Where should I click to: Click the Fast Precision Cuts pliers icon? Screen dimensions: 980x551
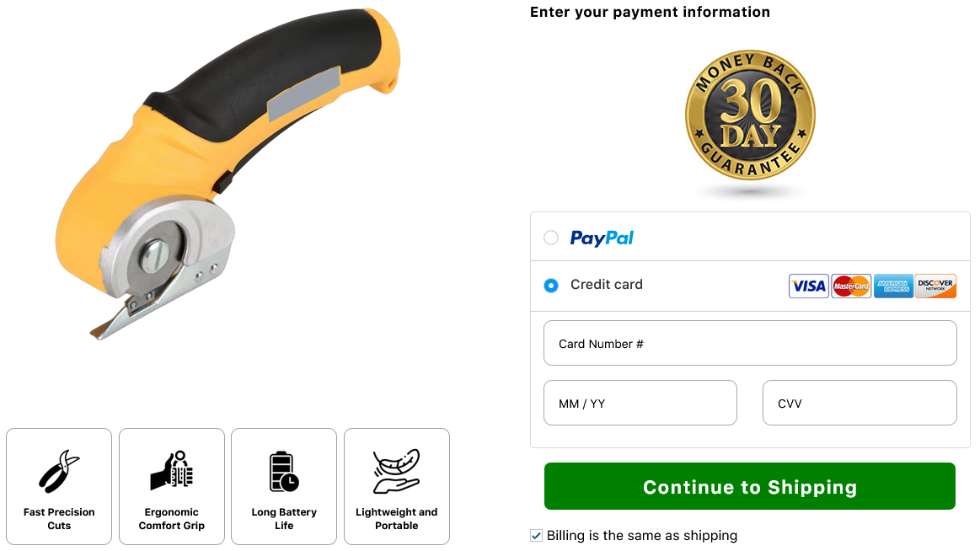pos(59,471)
